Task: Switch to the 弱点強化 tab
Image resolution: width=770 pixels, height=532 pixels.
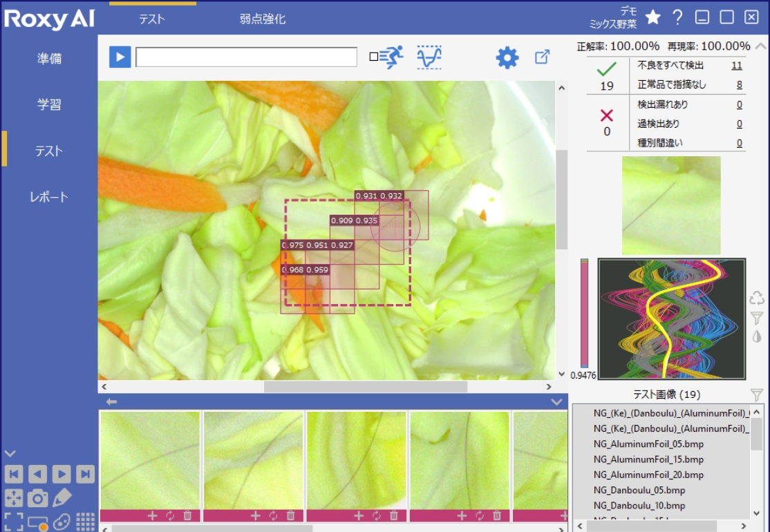Action: (262, 19)
